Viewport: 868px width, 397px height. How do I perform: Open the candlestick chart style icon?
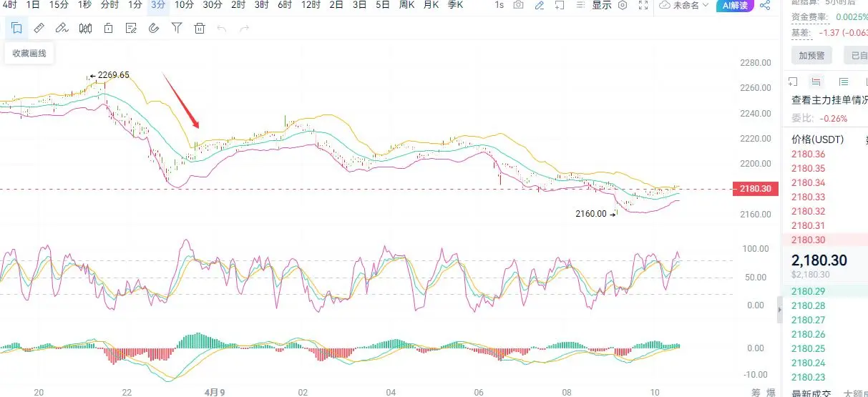85,29
